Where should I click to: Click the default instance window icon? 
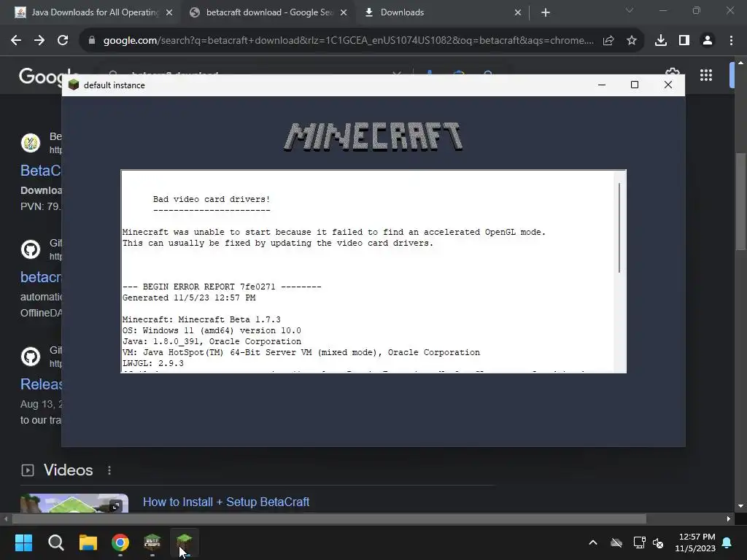[74, 85]
